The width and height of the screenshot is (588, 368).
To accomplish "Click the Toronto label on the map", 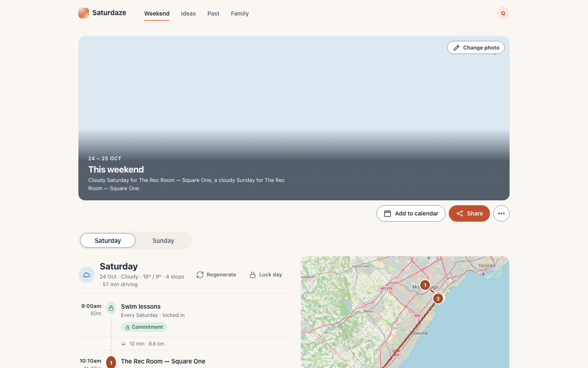I will point(487,266).
